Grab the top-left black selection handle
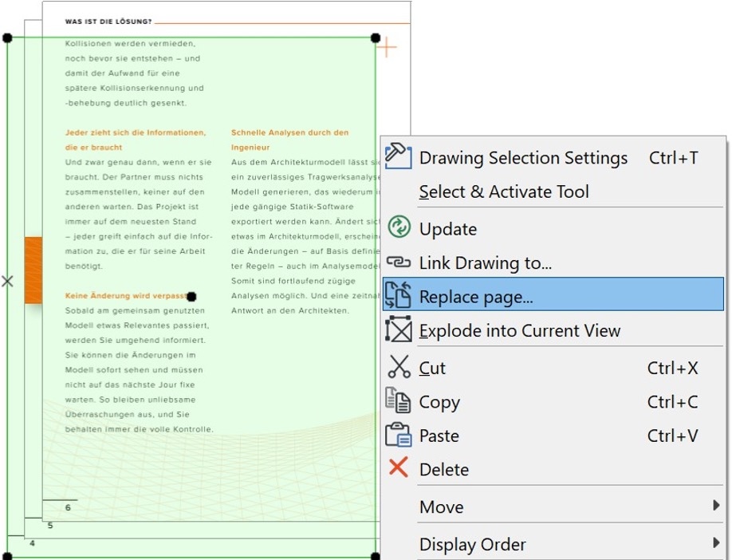 [8, 37]
